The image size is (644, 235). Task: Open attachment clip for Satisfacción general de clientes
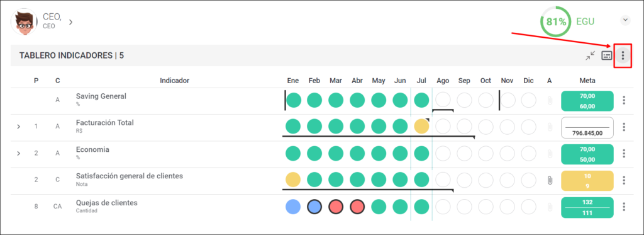pos(550,180)
